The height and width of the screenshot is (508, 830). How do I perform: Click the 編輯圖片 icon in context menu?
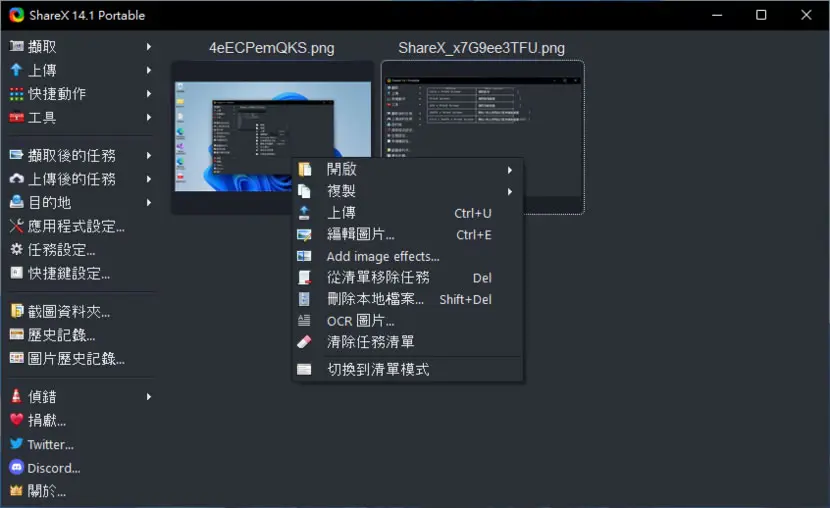click(304, 234)
